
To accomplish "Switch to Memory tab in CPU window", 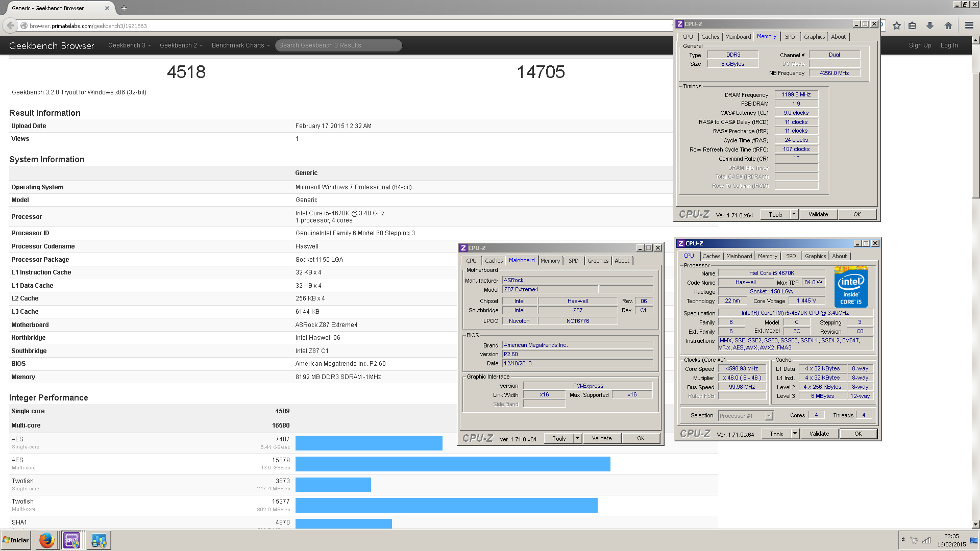I will point(768,256).
